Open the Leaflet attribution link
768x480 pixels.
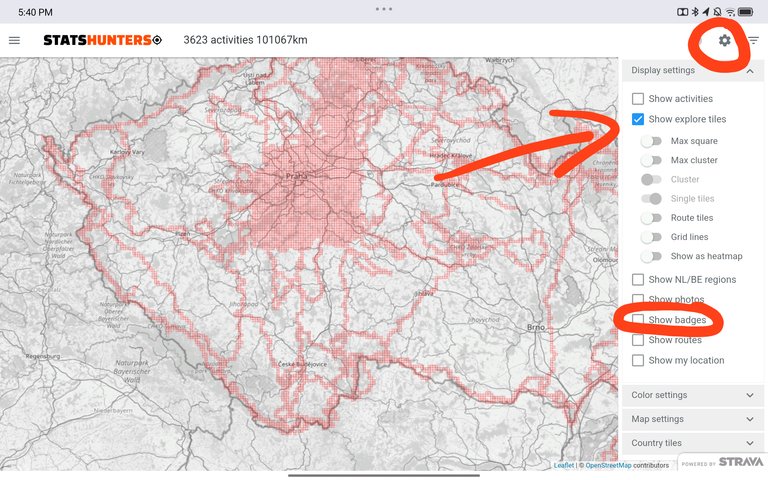(x=564, y=465)
